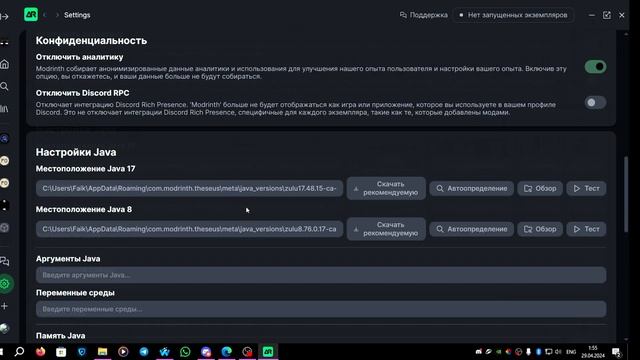Click the "Нет запущенных экземпляров" status button
This screenshot has width=640, height=360.
[513, 15]
